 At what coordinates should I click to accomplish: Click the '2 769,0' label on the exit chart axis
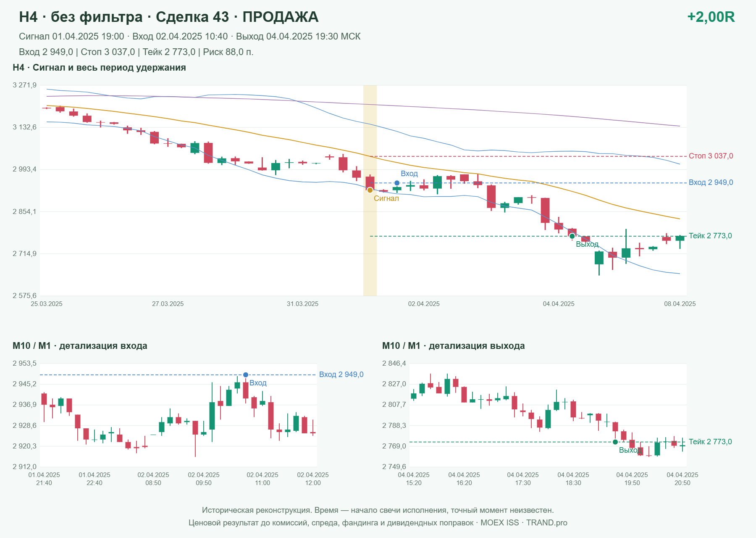[394, 446]
